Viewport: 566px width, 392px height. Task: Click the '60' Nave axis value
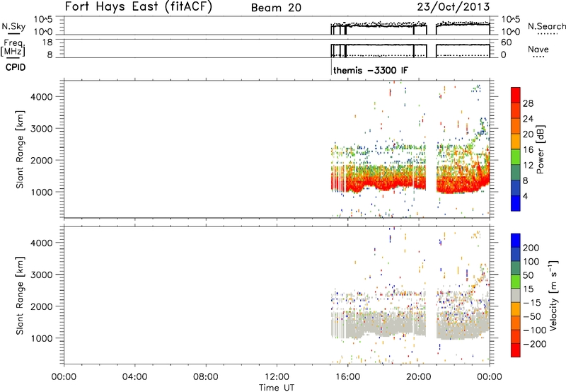pos(506,42)
